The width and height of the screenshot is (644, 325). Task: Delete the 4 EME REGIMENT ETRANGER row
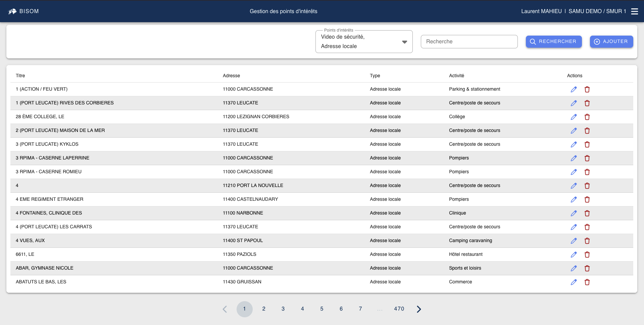pyautogui.click(x=587, y=199)
